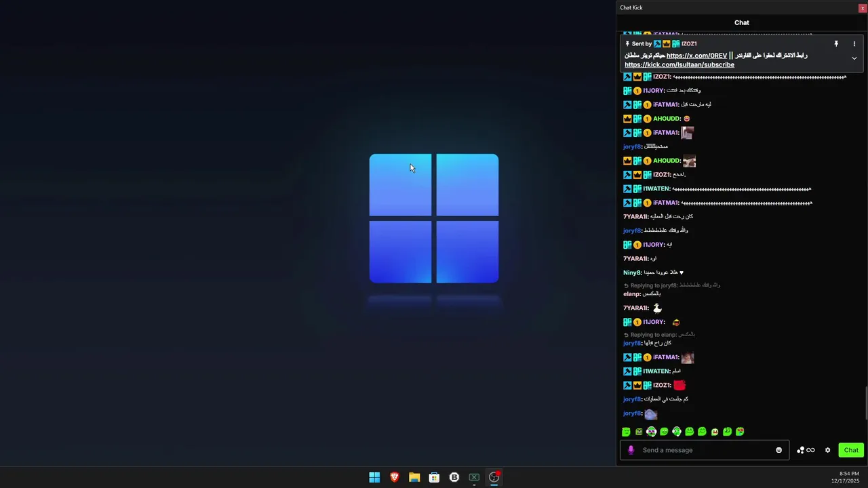
Task: Open the https://x.com/0REV link
Action: click(696, 56)
